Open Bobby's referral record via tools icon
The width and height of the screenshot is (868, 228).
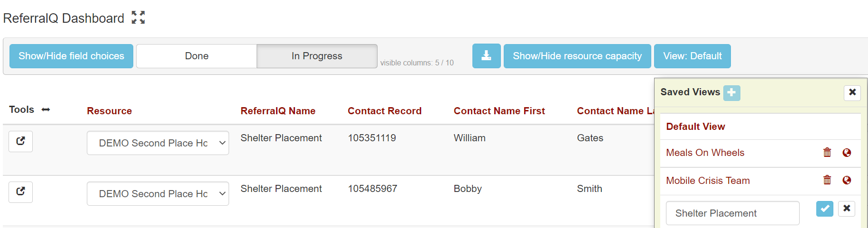20,192
